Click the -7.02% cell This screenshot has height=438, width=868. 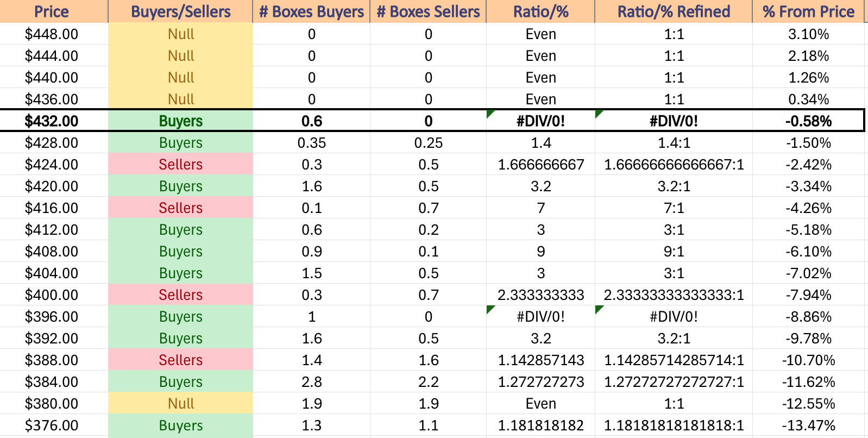point(809,273)
